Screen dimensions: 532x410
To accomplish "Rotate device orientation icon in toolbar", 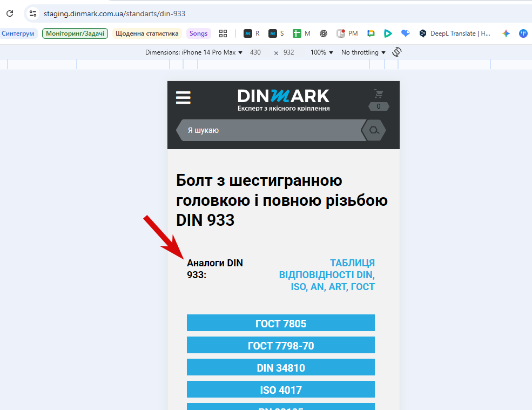I will click(x=396, y=52).
